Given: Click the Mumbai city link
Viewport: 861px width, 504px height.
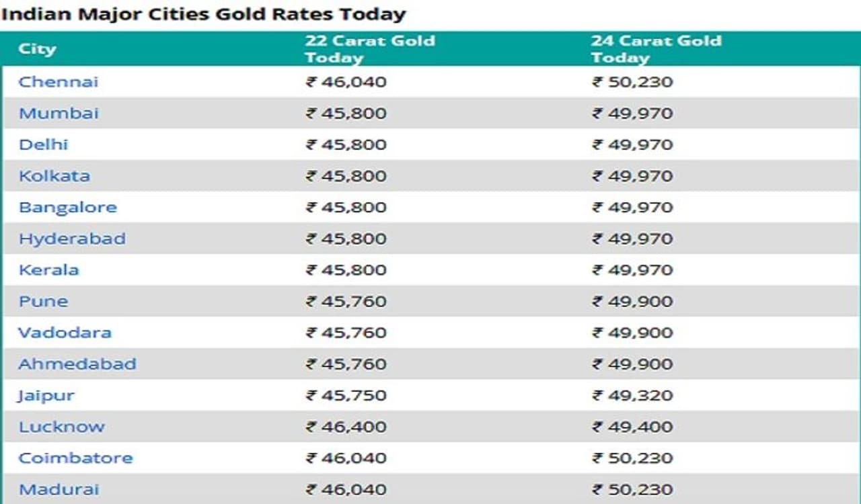Looking at the screenshot, I should (59, 113).
